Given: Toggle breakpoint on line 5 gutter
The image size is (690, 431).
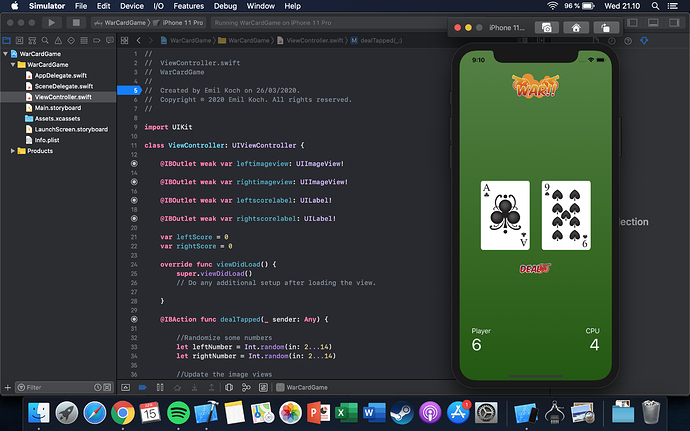Looking at the screenshot, I should (x=135, y=90).
